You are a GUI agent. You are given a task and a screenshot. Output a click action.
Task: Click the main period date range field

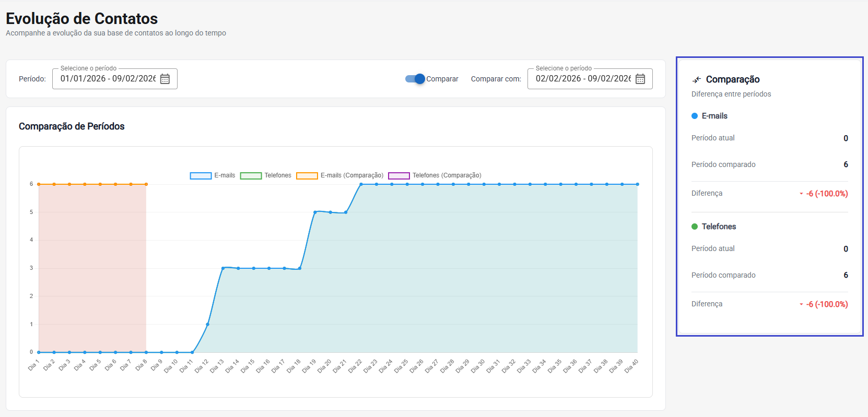coord(108,79)
